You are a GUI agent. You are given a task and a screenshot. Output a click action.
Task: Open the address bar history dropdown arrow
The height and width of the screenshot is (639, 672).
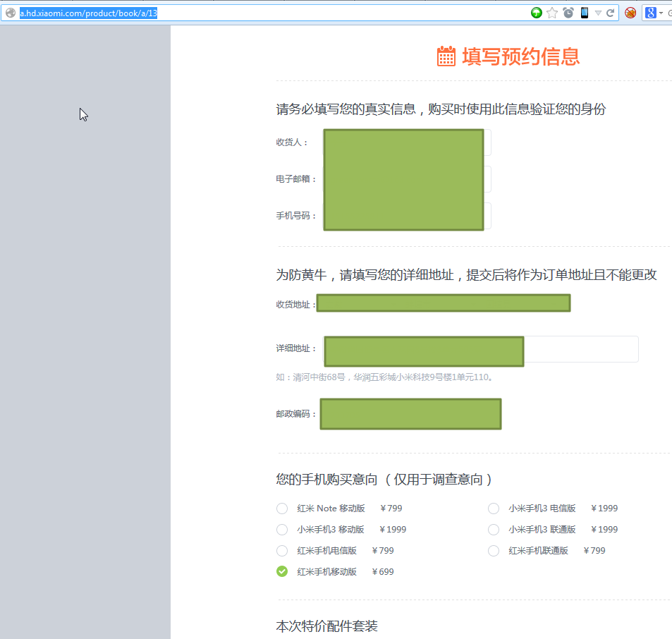(x=598, y=13)
